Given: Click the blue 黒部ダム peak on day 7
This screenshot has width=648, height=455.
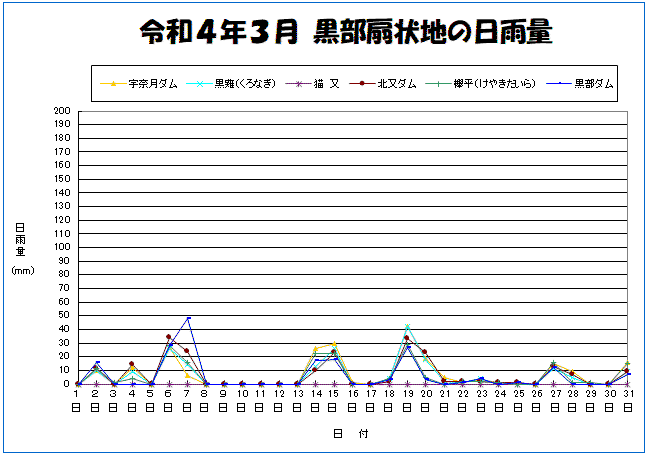Looking at the screenshot, I should (x=188, y=318).
